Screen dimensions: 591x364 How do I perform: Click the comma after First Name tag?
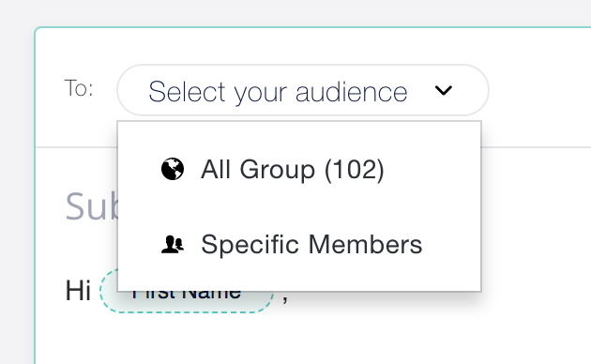pyautogui.click(x=285, y=299)
